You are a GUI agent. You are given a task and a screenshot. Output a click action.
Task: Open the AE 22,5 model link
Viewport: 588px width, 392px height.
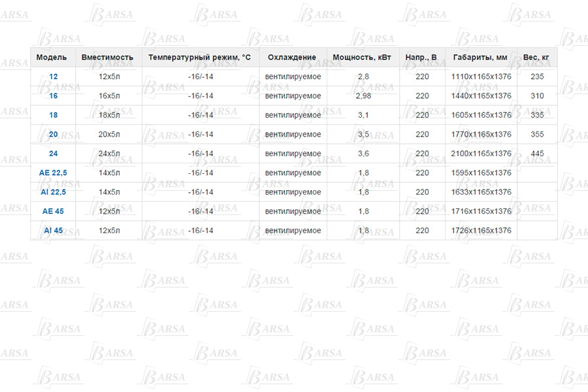[x=53, y=173]
